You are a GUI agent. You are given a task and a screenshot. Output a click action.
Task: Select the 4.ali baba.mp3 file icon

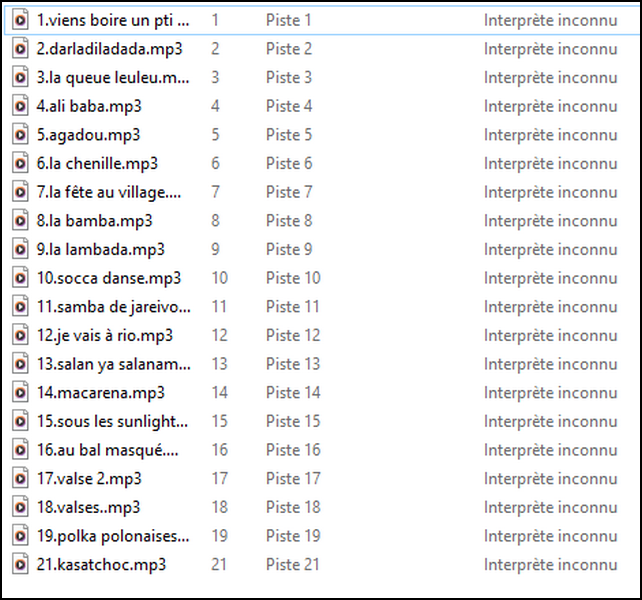click(x=20, y=105)
